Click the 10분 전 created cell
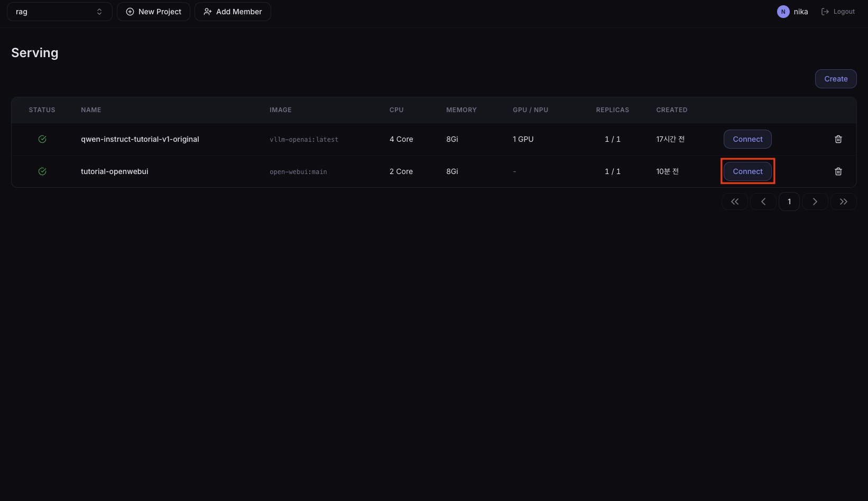Image resolution: width=868 pixels, height=501 pixels. 667,171
